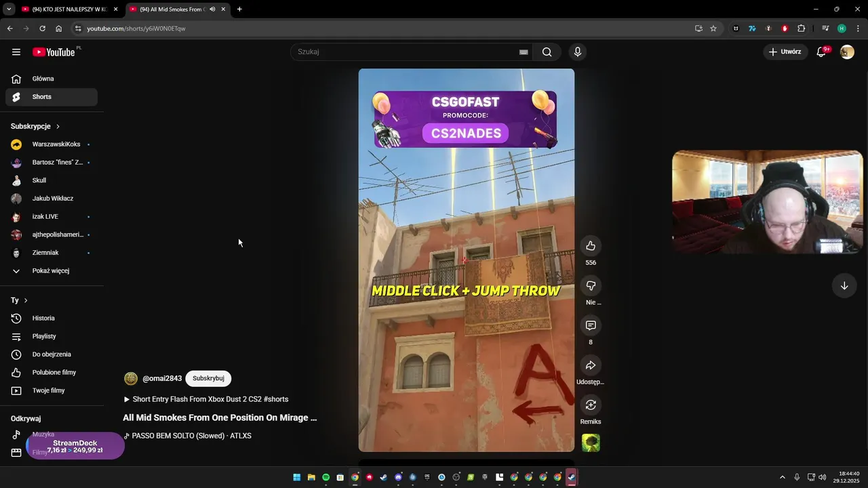Share this Short via the arrow icon
Viewport: 868px width, 488px height.
[x=591, y=365]
